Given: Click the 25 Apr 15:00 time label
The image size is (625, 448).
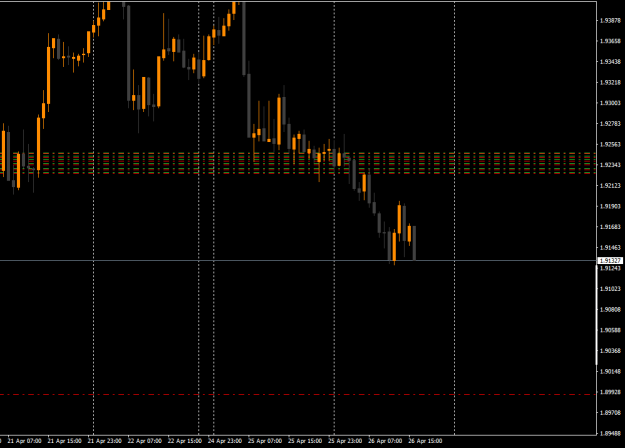Looking at the screenshot, I should click(x=305, y=441).
